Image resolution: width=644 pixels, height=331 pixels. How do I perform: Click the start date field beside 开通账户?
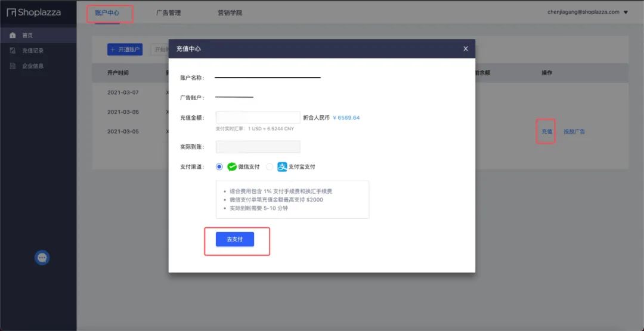coord(159,50)
